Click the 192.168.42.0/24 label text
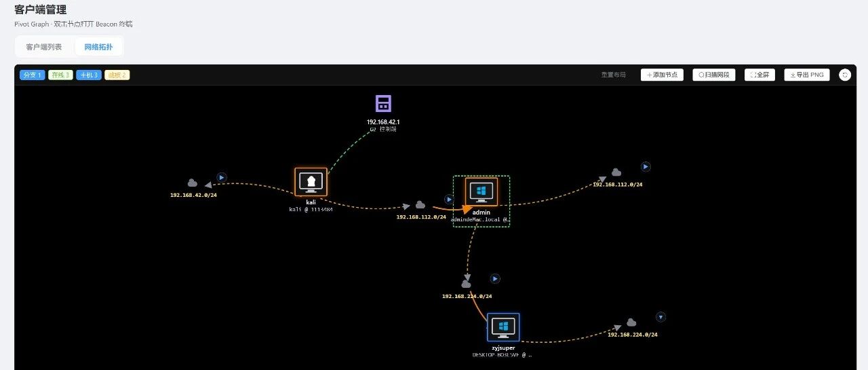 pyautogui.click(x=194, y=195)
